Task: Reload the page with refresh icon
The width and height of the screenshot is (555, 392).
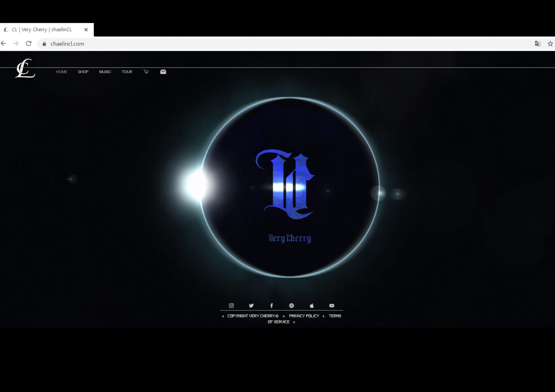Action: (28, 44)
